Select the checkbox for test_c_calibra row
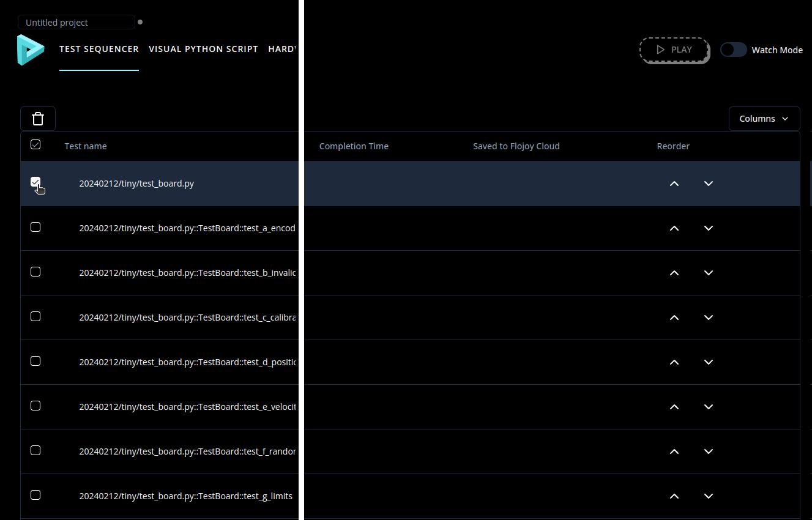The height and width of the screenshot is (520, 812). (x=35, y=316)
